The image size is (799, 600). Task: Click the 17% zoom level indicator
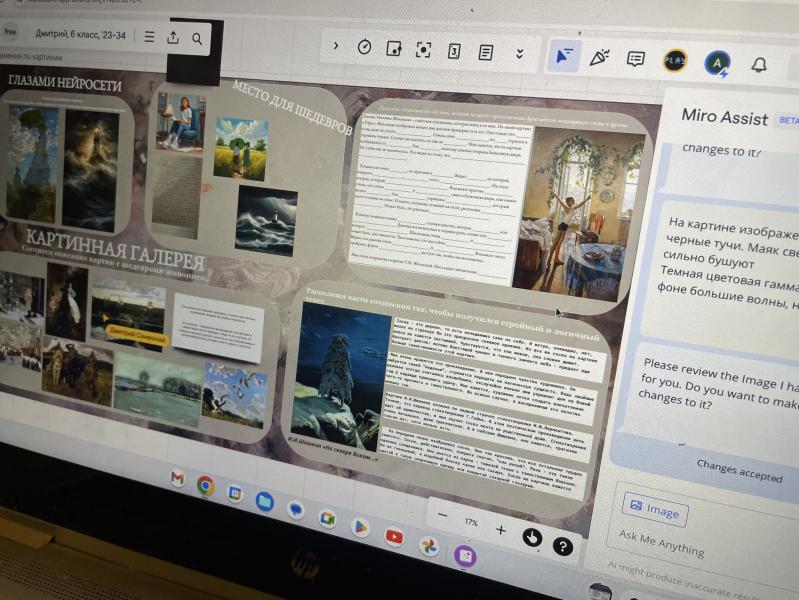[x=471, y=523]
